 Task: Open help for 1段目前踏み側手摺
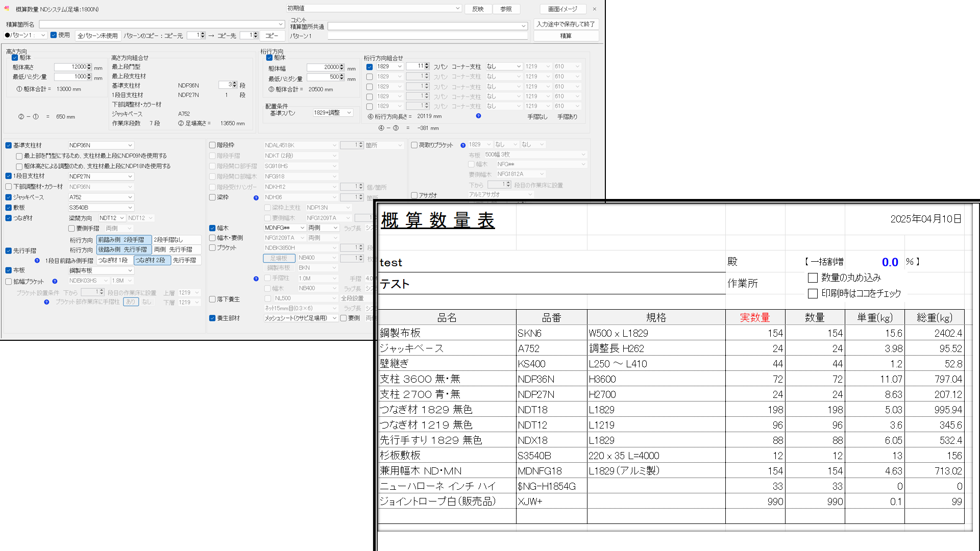(37, 261)
